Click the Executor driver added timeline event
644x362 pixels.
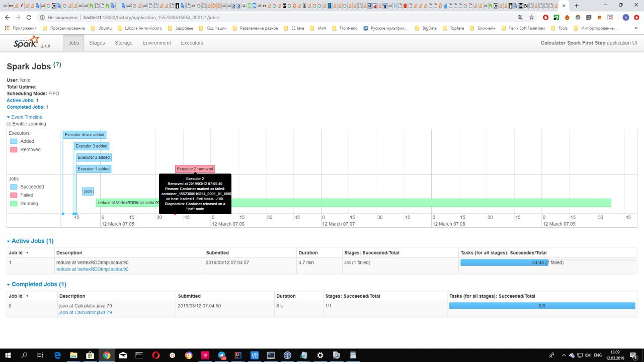coord(85,135)
